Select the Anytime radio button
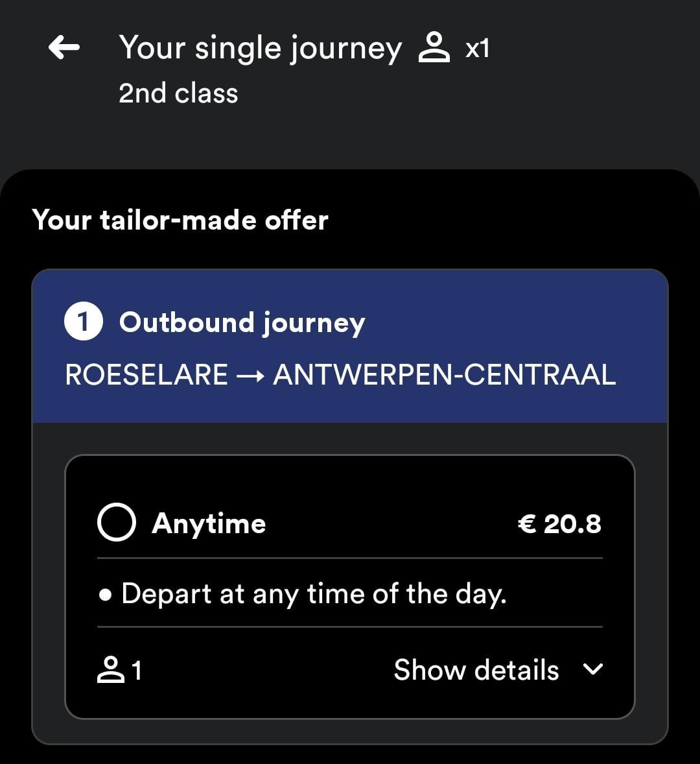This screenshot has height=764, width=700. point(117,523)
